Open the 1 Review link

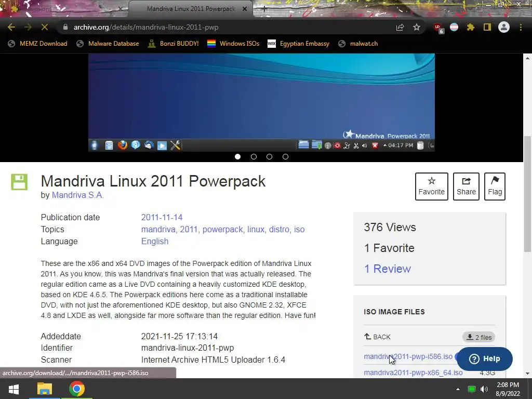click(x=388, y=269)
